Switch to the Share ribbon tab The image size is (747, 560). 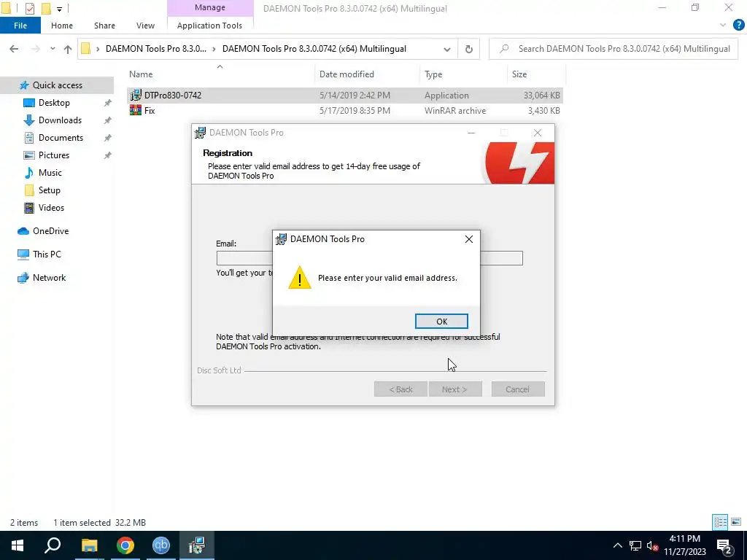[104, 26]
